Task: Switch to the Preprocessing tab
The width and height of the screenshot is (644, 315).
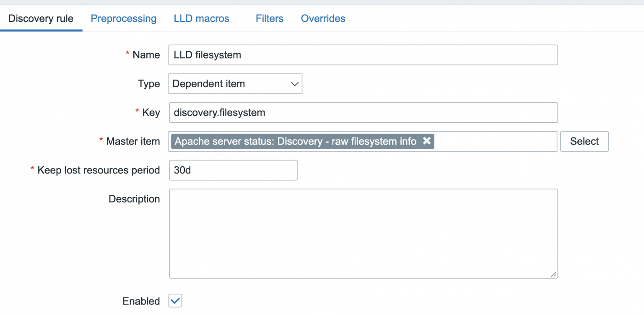Action: (x=123, y=18)
